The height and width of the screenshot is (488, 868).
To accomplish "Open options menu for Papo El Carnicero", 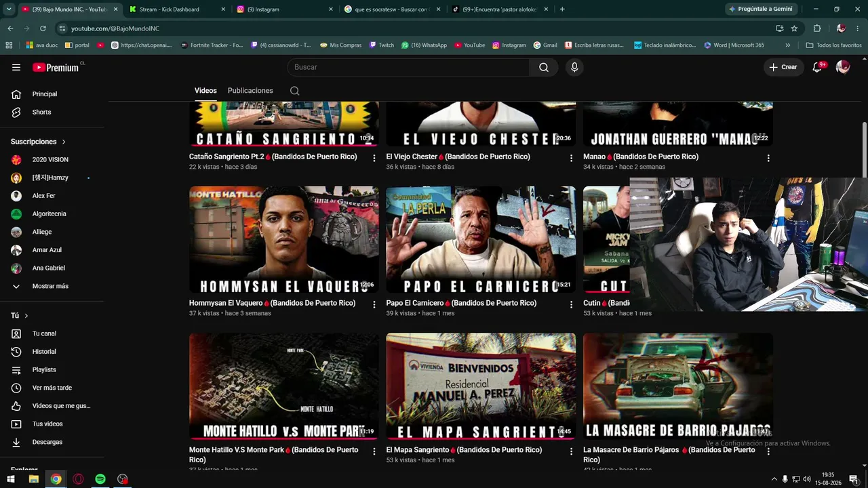I will (x=571, y=304).
